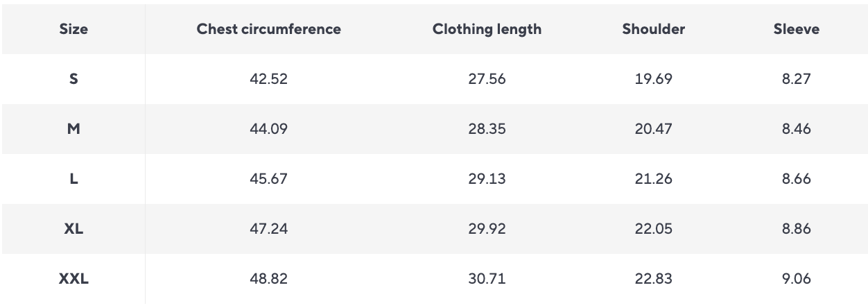This screenshot has width=868, height=308.
Task: Click the Size column header
Action: click(x=73, y=29)
